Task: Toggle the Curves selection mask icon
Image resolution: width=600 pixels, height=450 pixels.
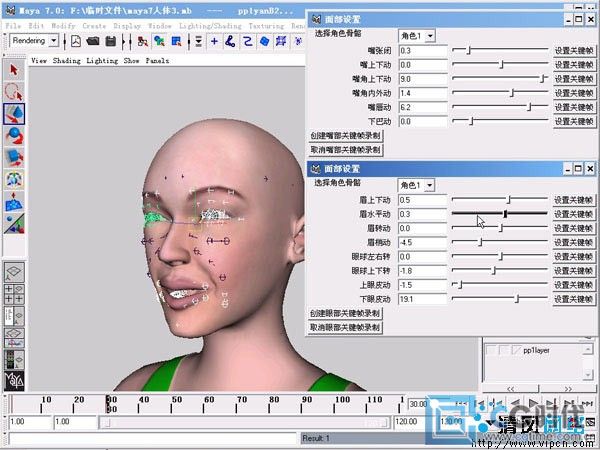Action: tap(248, 41)
